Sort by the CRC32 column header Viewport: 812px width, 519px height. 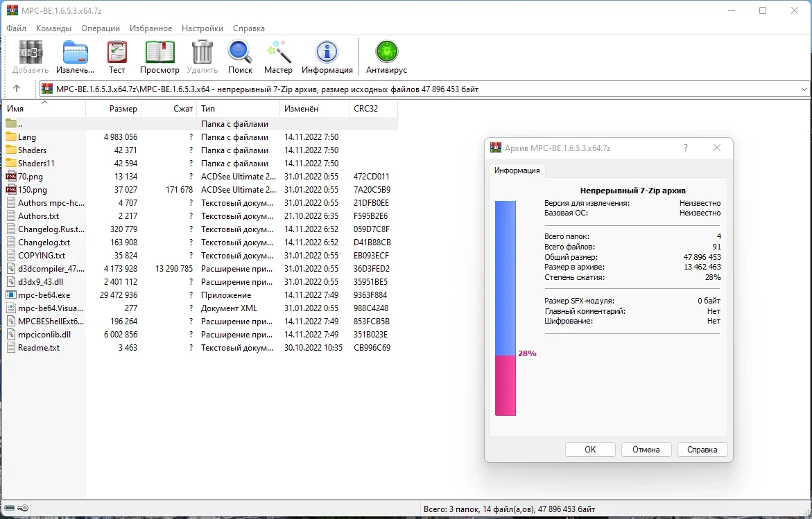pyautogui.click(x=373, y=108)
